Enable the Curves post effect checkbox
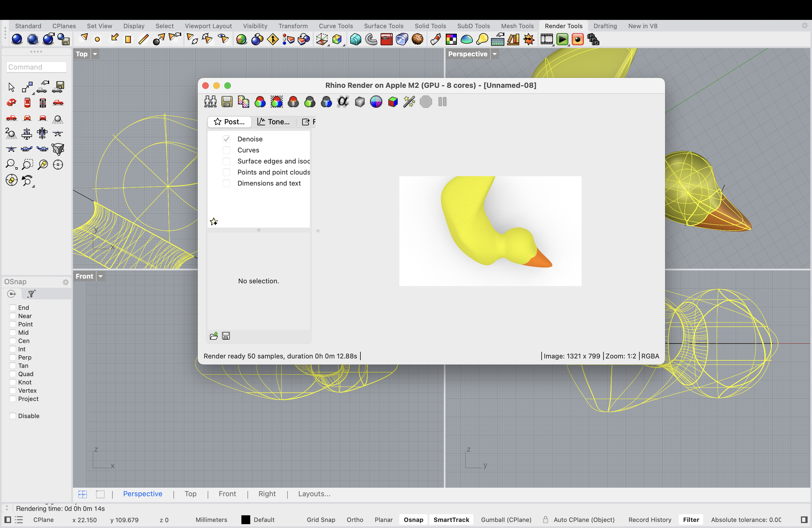This screenshot has width=812, height=528. click(226, 150)
